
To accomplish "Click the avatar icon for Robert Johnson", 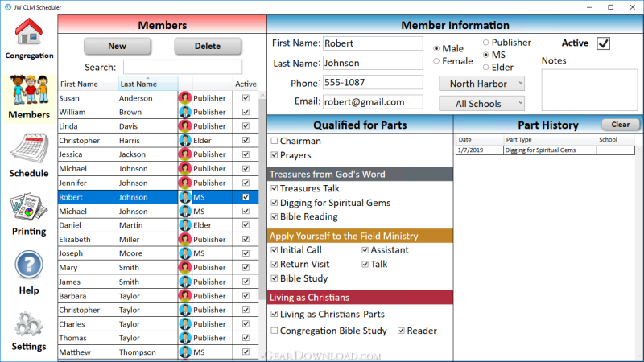I will click(x=185, y=197).
